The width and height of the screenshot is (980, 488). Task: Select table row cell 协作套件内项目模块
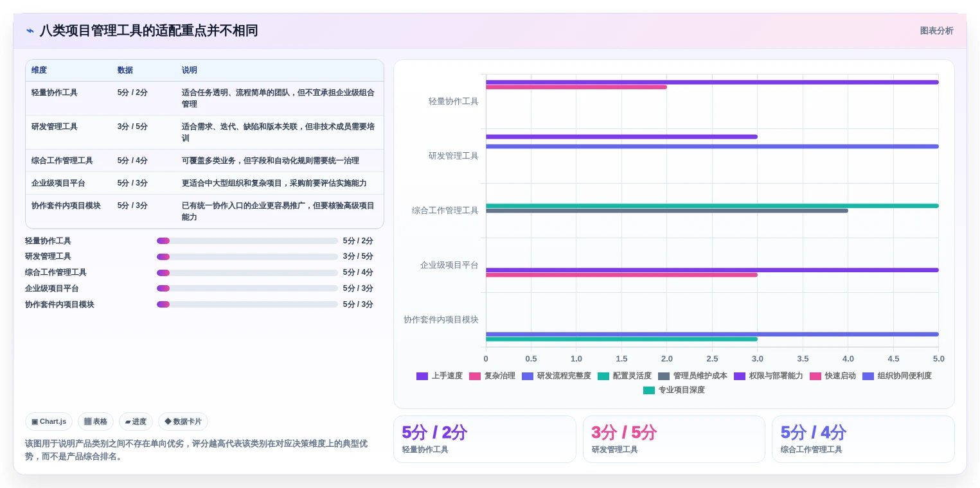pos(66,205)
